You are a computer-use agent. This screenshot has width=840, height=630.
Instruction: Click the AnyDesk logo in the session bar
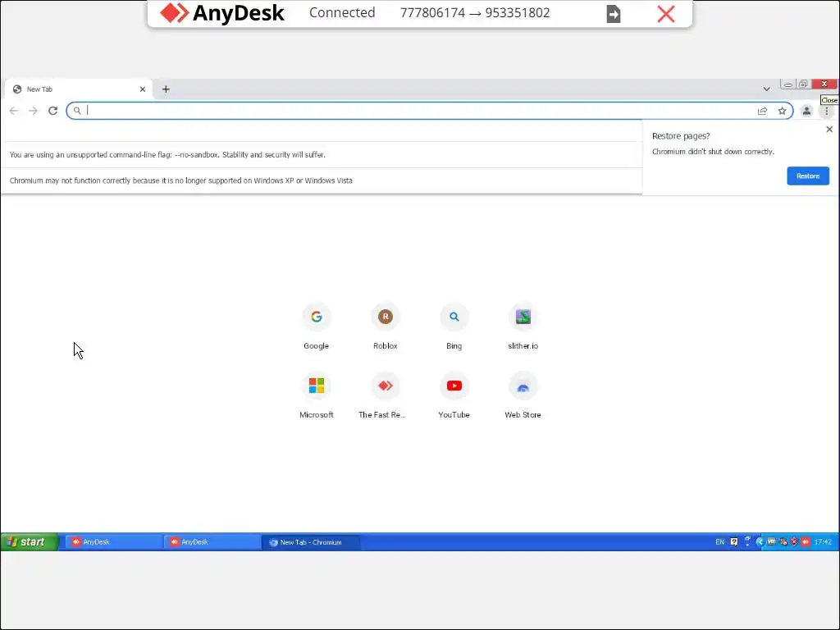(221, 13)
